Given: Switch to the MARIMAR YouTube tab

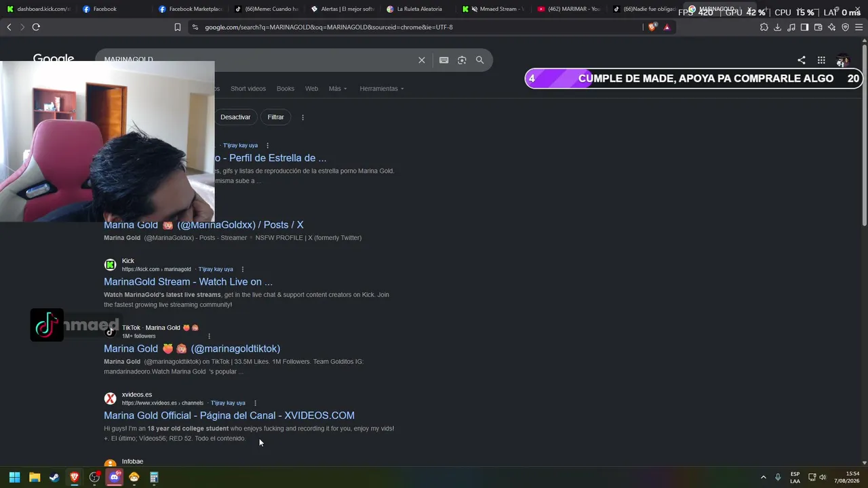Looking at the screenshot, I should pos(569,9).
